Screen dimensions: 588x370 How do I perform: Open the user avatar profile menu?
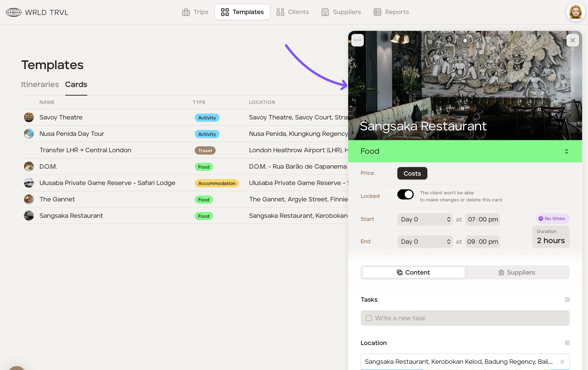576,12
